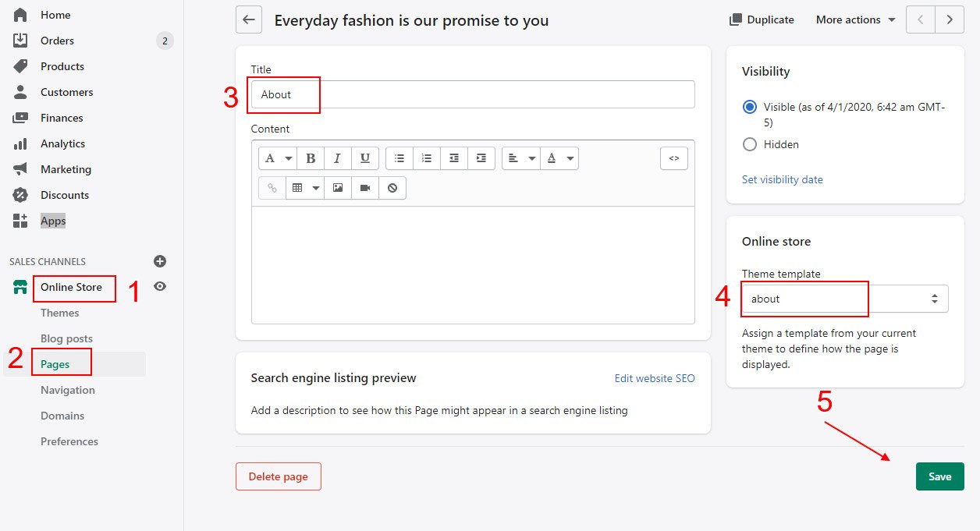This screenshot has width=980, height=531.
Task: Insert a bulleted list
Action: coord(399,158)
